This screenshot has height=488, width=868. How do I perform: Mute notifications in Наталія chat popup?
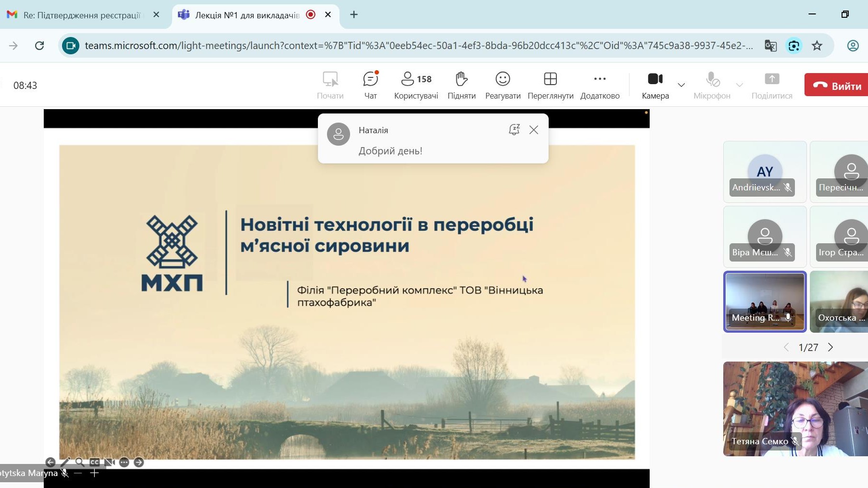click(x=514, y=130)
